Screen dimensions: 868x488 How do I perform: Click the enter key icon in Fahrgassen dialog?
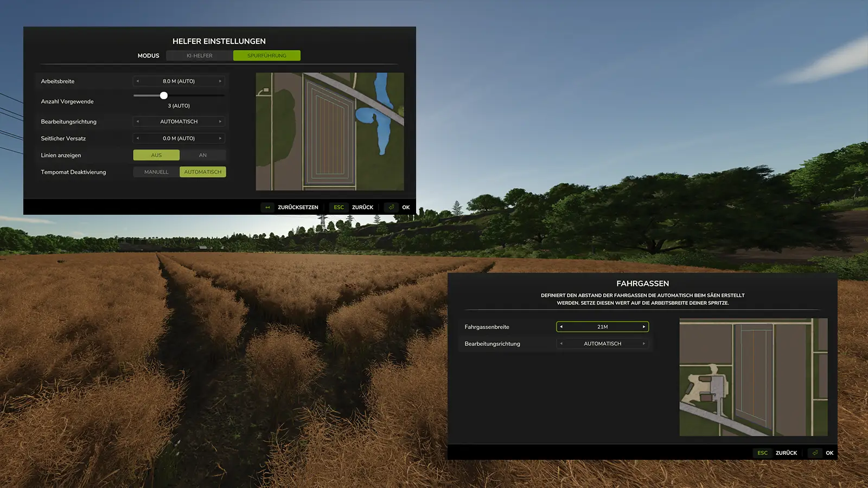tap(815, 453)
